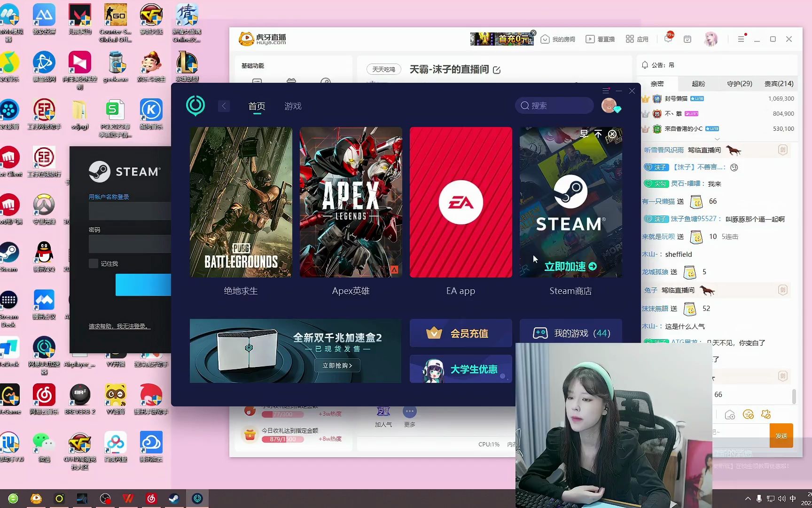Screen dimensions: 812x508
Task: Click the 天天吃鸡 tag in Huya
Action: (384, 70)
